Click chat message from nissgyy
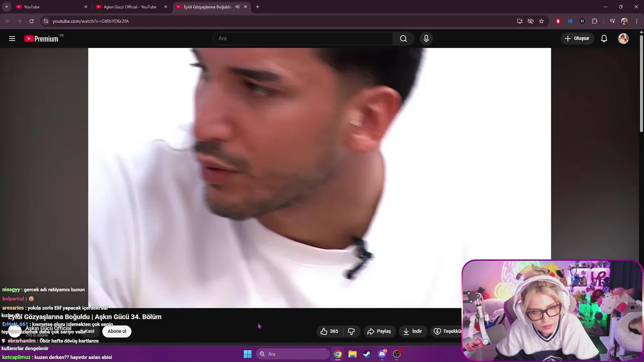The height and width of the screenshot is (362, 644). (43, 290)
